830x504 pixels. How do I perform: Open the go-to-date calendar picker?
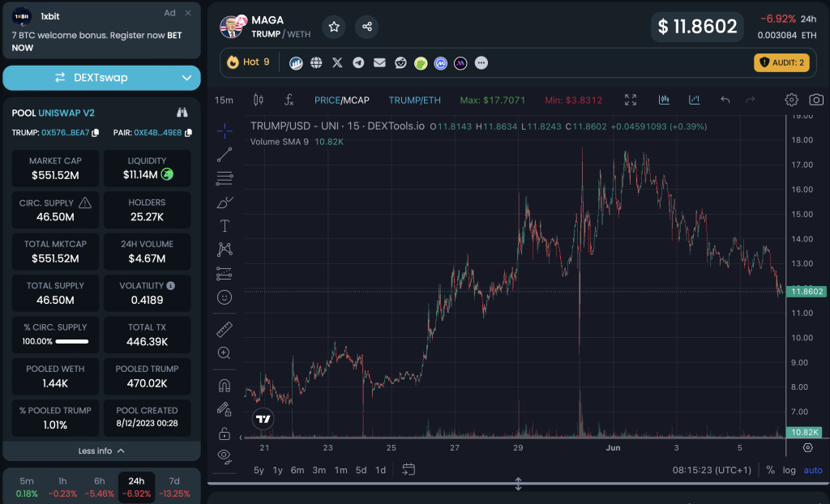[x=409, y=470]
